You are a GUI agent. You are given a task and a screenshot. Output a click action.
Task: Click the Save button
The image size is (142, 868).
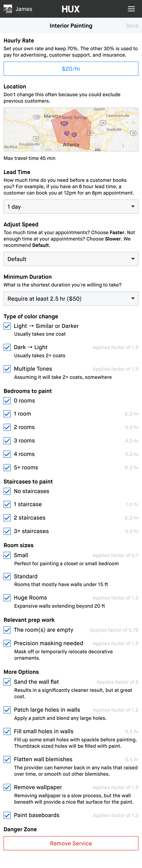(x=132, y=26)
